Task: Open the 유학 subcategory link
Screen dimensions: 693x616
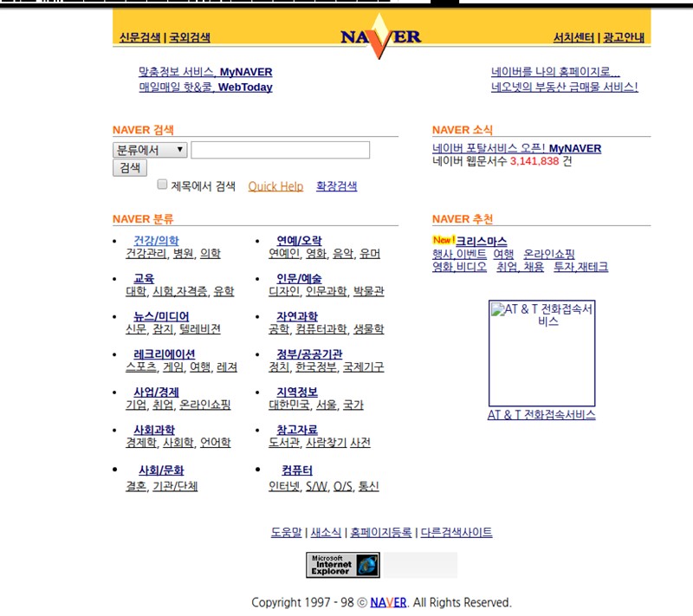Action: pos(223,292)
